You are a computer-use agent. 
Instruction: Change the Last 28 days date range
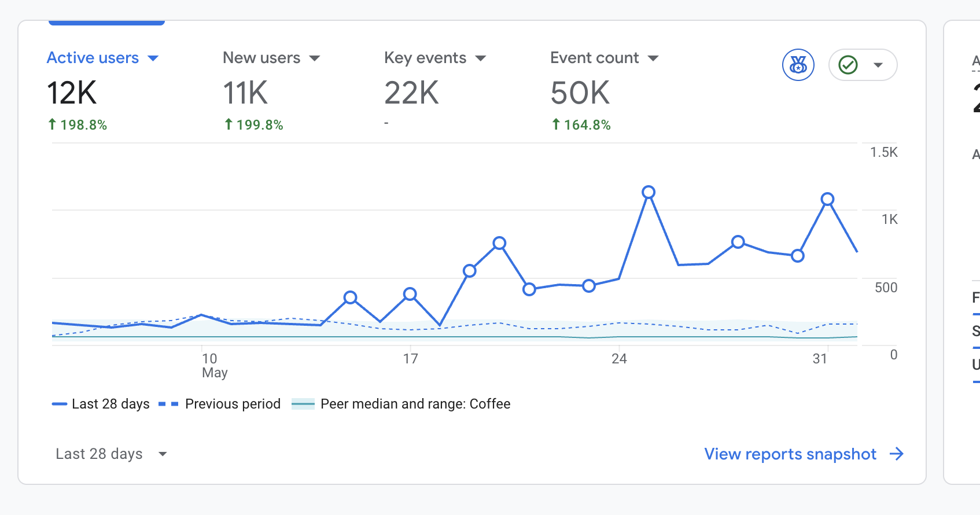(111, 454)
